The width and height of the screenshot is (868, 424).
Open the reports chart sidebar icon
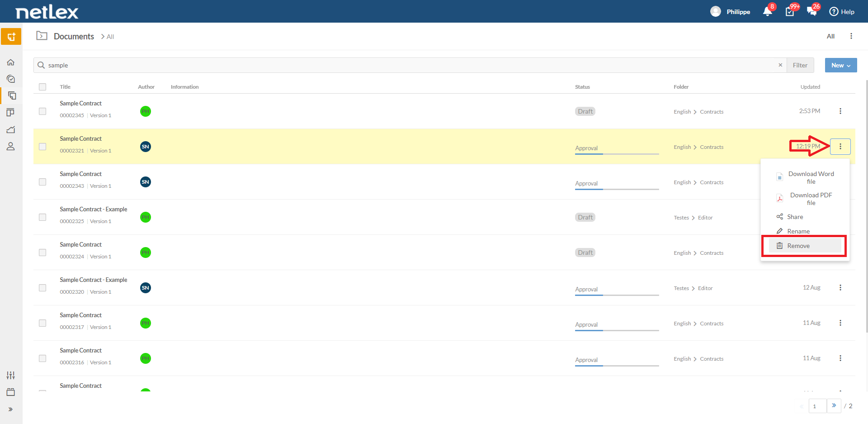pyautogui.click(x=11, y=129)
